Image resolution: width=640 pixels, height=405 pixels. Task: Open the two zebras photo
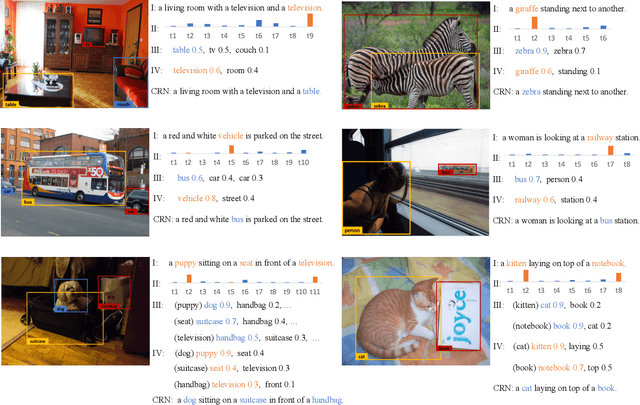click(416, 56)
